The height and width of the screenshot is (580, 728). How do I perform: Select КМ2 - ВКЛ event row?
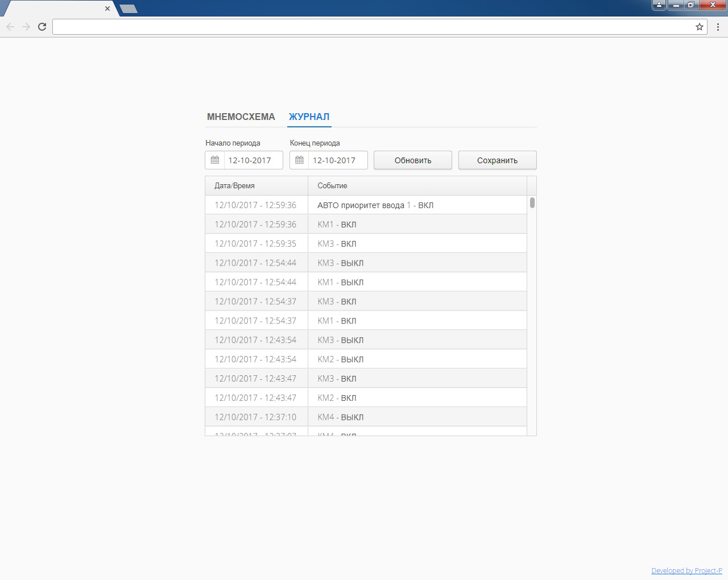366,398
